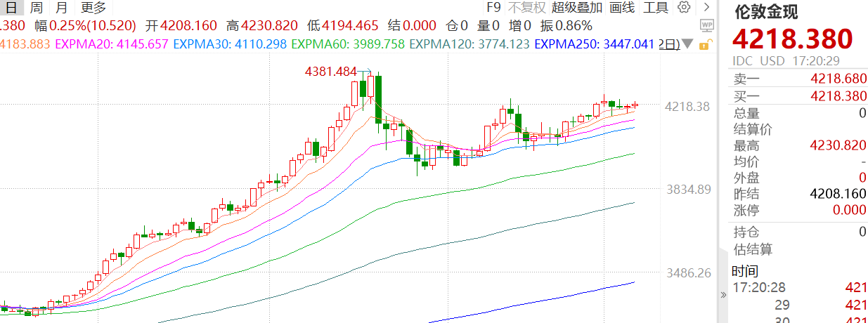Click the 估结算 row label
Screen dimensions: 868x323
click(753, 249)
